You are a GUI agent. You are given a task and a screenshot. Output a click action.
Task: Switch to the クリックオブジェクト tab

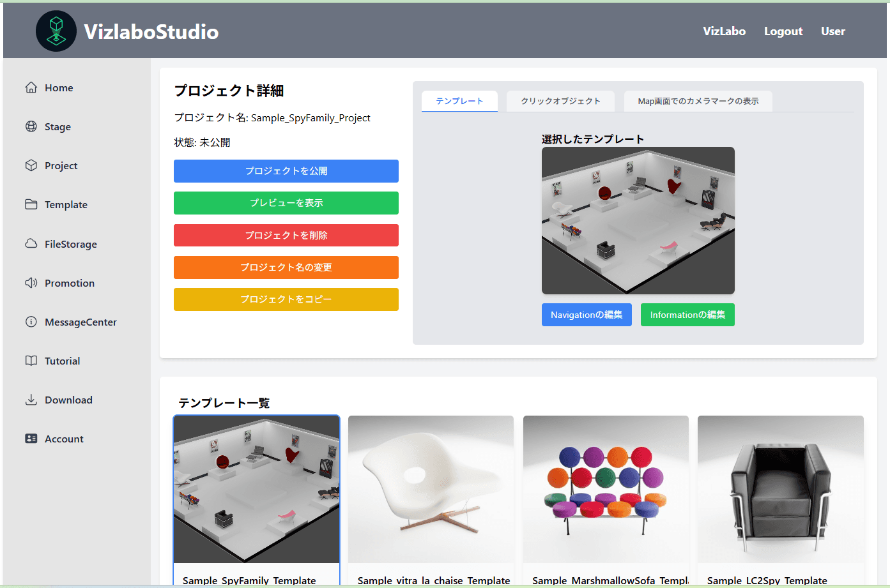[560, 101]
